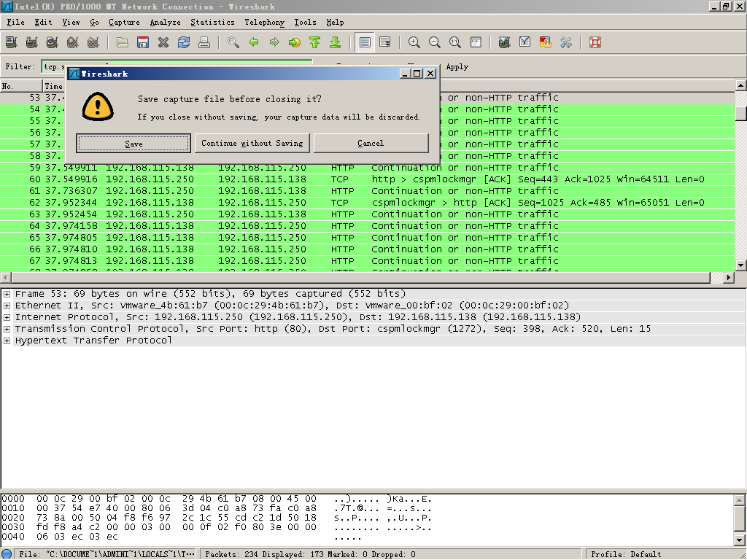Click hex pane scroll-down arrow
This screenshot has width=747, height=560.
[740, 540]
